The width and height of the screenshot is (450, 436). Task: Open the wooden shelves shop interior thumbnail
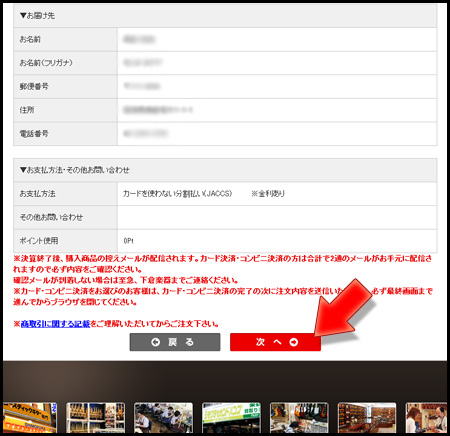click(x=367, y=418)
